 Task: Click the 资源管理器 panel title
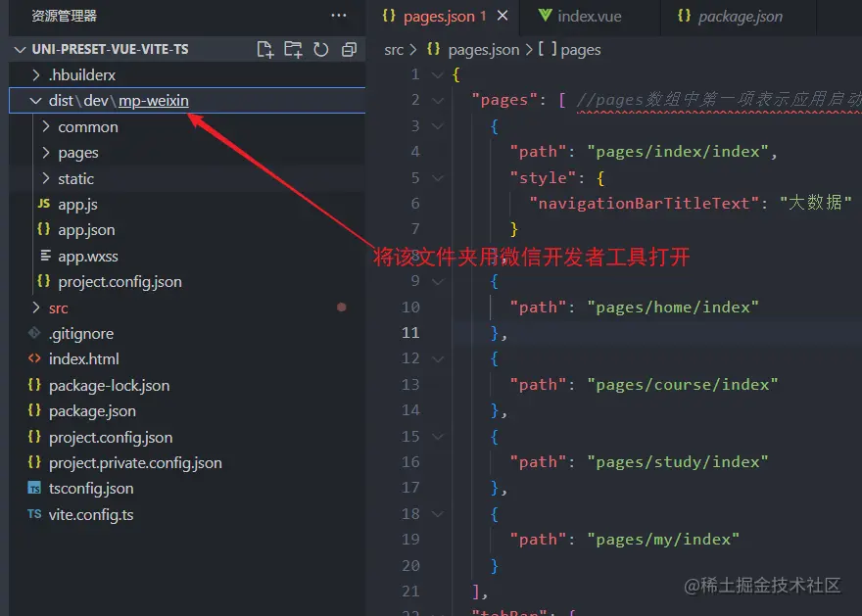[x=64, y=16]
